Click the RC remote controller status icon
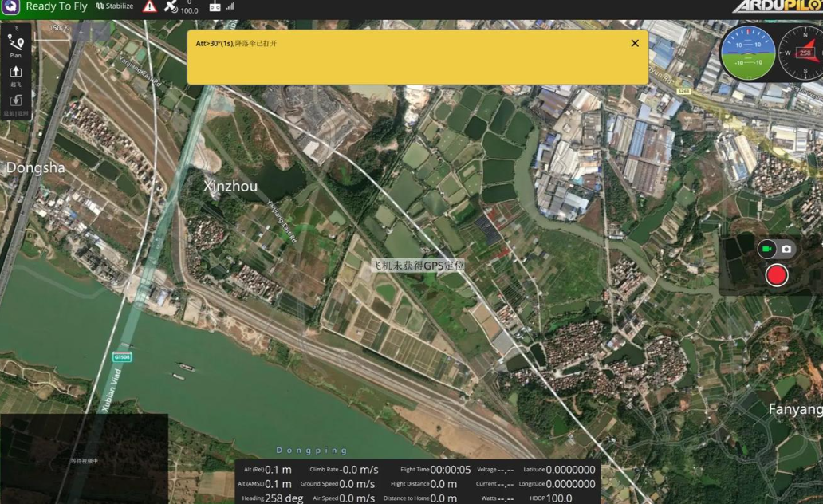Image resolution: width=823 pixels, height=504 pixels. click(215, 6)
